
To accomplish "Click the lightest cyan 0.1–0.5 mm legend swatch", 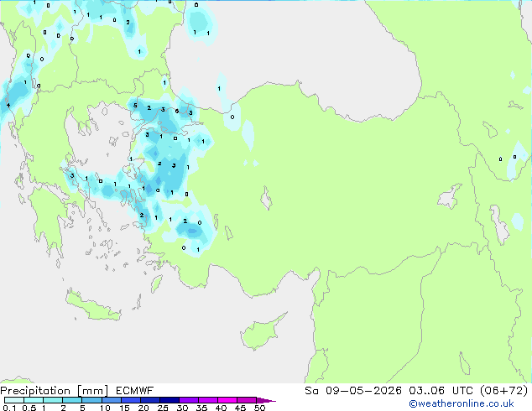I will (x=14, y=400).
